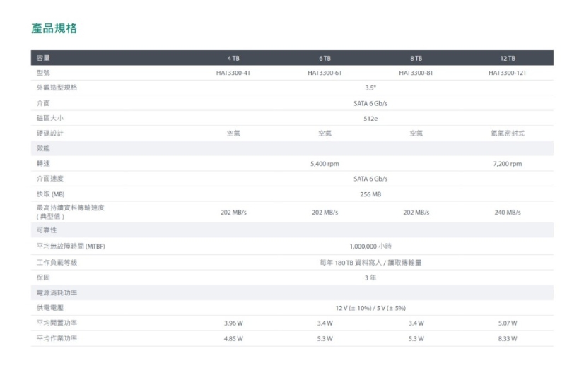Select the 8 TB column header
The image size is (567, 392).
click(x=416, y=58)
